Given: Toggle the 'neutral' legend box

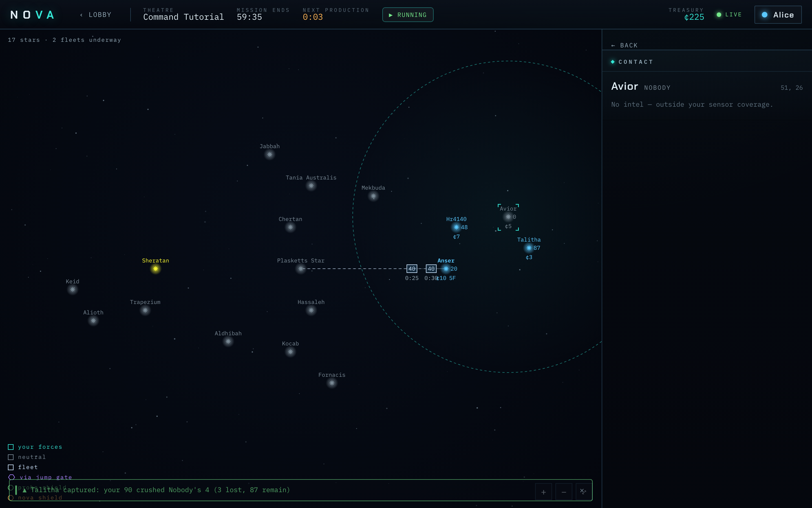Looking at the screenshot, I should point(11,457).
